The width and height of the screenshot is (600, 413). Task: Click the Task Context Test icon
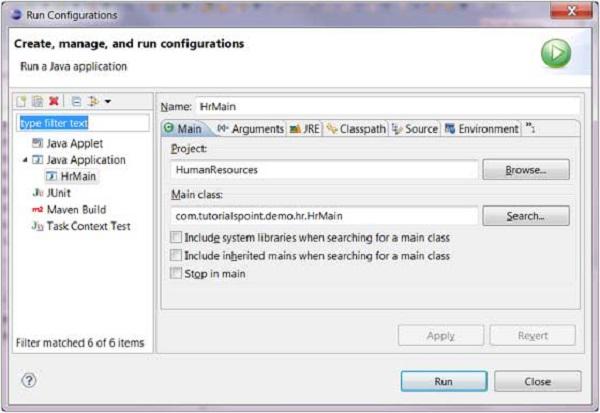pyautogui.click(x=38, y=226)
